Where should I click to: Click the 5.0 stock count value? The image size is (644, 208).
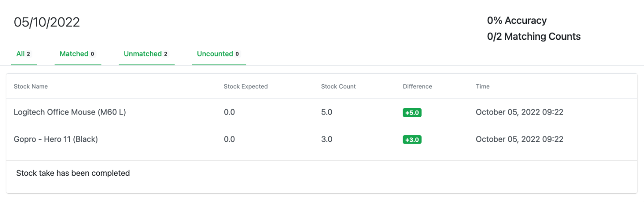pos(326,112)
